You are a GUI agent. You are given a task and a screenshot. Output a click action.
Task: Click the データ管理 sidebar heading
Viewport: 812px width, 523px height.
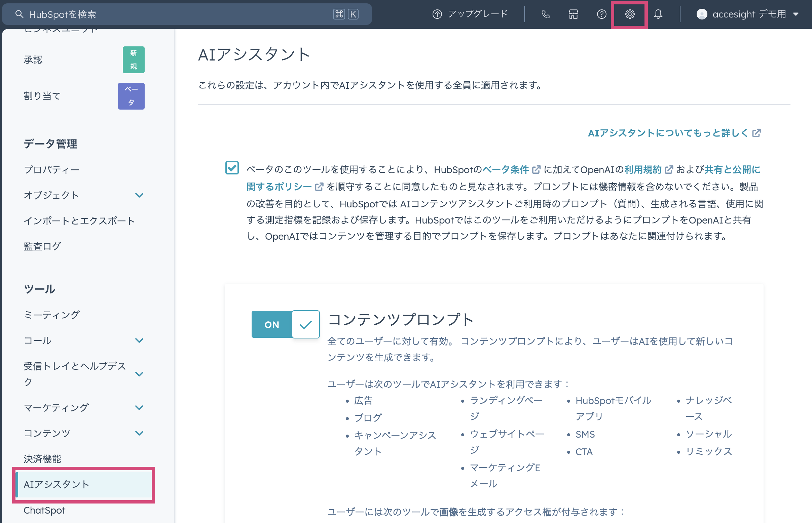(50, 144)
